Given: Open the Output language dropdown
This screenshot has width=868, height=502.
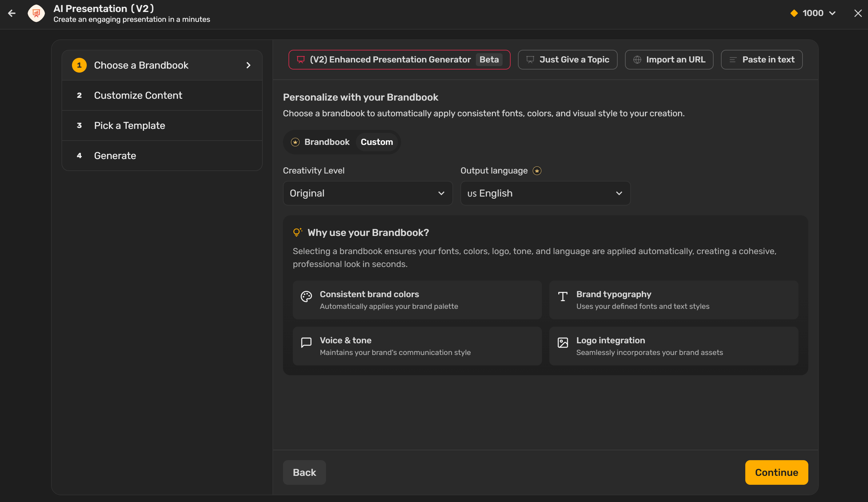Looking at the screenshot, I should 545,193.
